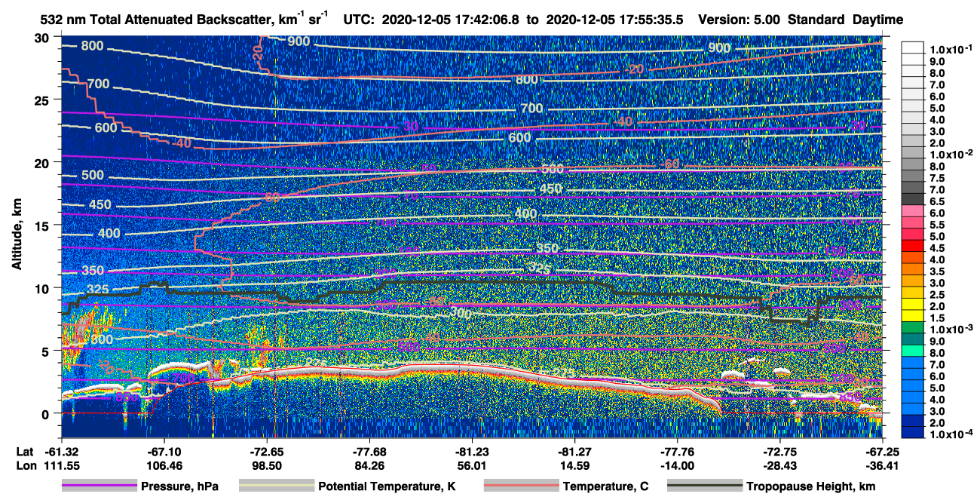Click latitude value -61.32

point(61,452)
